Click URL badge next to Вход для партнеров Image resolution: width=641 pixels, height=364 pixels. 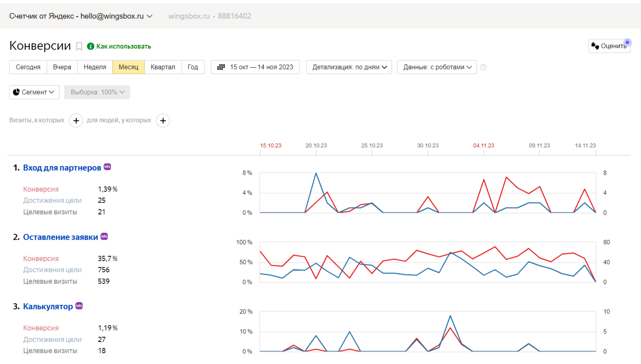(107, 167)
